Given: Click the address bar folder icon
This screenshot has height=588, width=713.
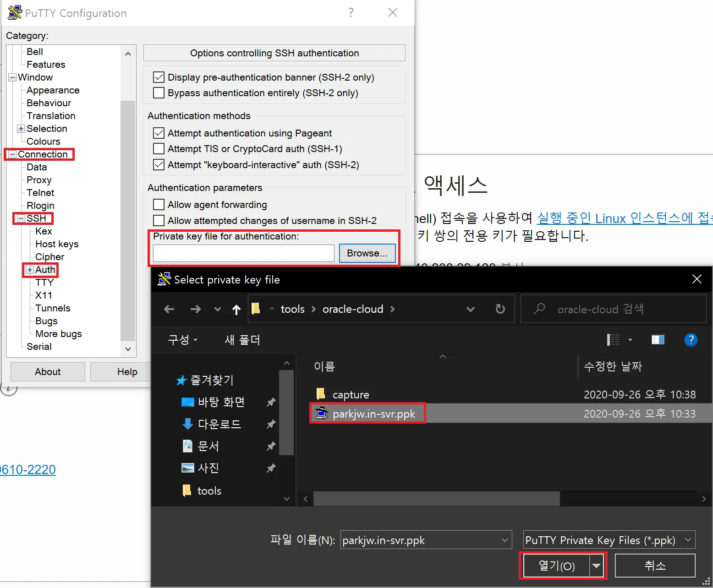Looking at the screenshot, I should click(256, 309).
